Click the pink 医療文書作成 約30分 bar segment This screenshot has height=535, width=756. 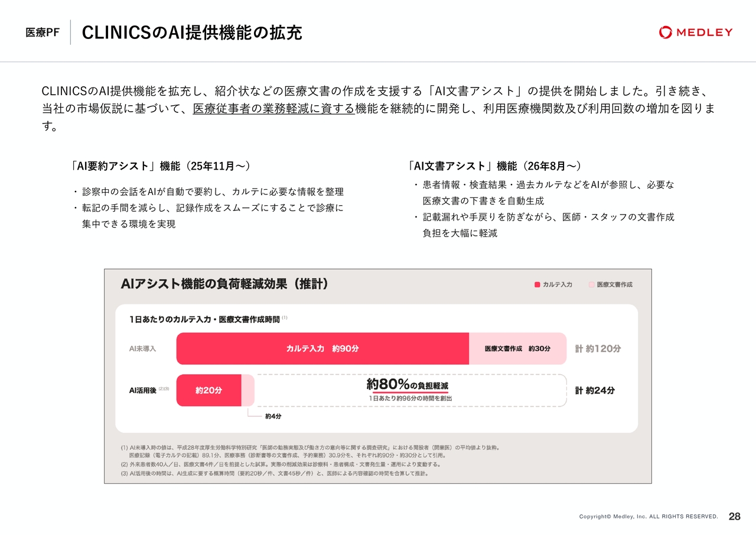[x=517, y=349]
